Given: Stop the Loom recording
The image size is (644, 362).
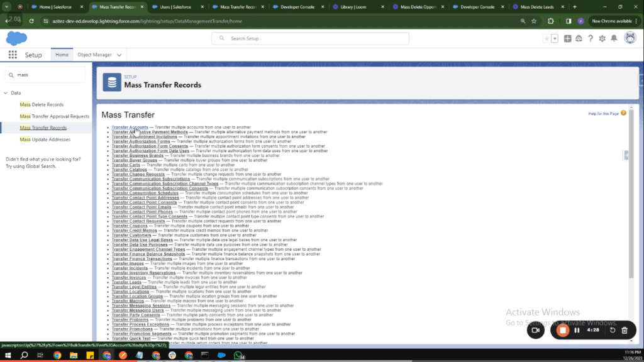Looking at the screenshot, I should coord(563,331).
